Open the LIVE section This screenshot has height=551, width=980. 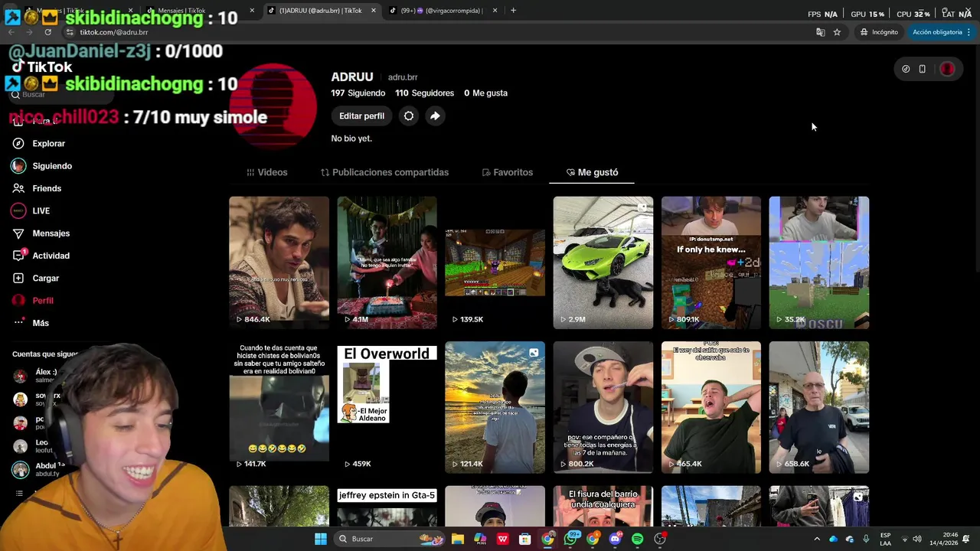coord(31,210)
